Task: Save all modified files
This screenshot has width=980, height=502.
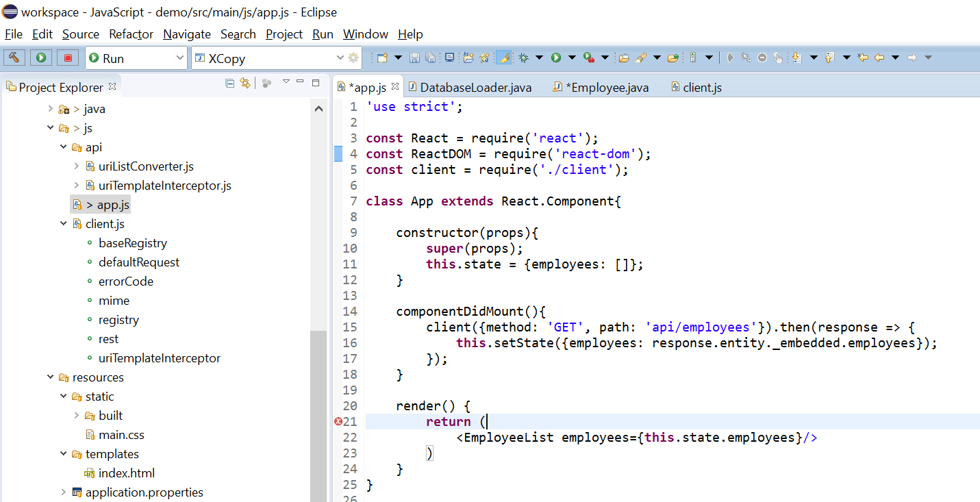Action: click(x=431, y=58)
